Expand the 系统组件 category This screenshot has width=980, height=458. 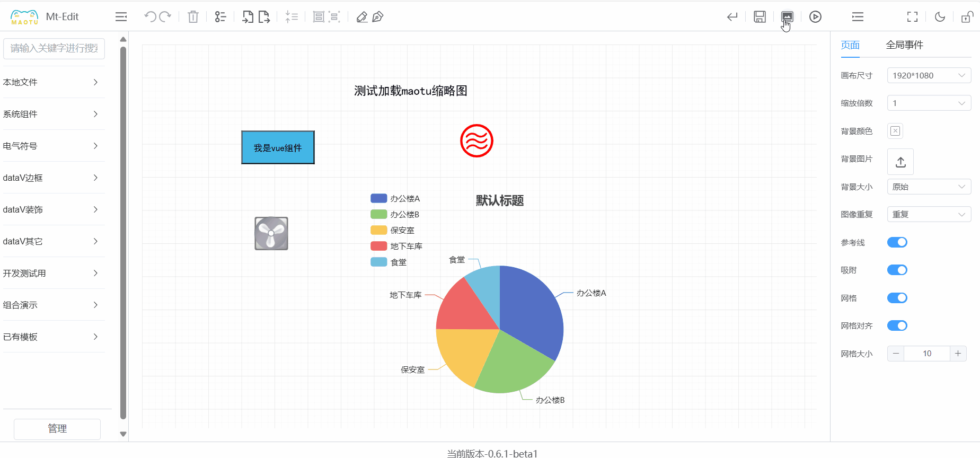(x=51, y=114)
